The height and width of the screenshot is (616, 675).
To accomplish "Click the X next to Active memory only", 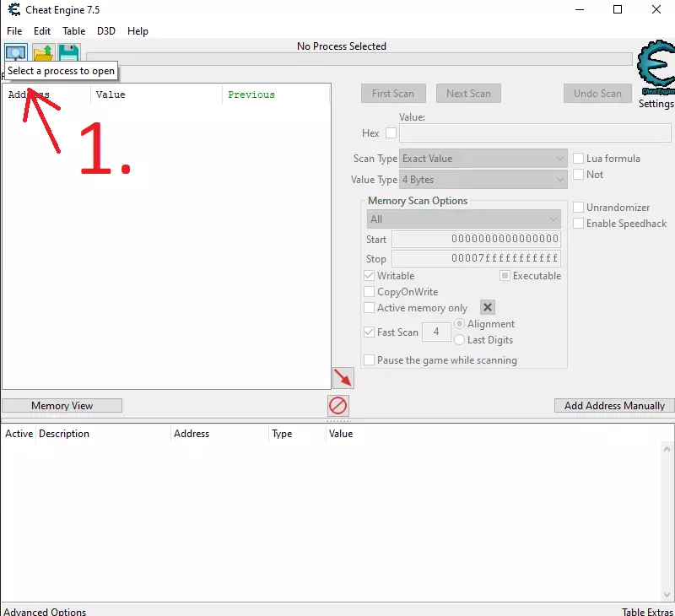I will tap(488, 307).
